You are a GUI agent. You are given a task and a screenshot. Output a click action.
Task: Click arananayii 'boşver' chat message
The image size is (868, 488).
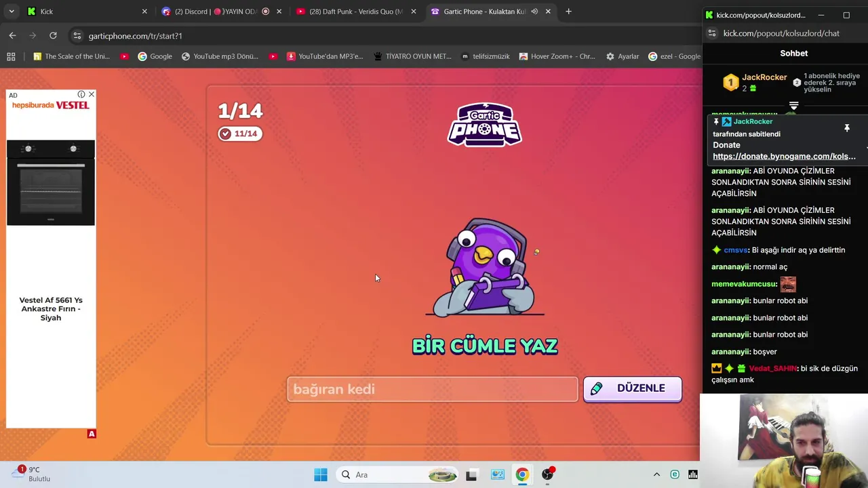(744, 352)
